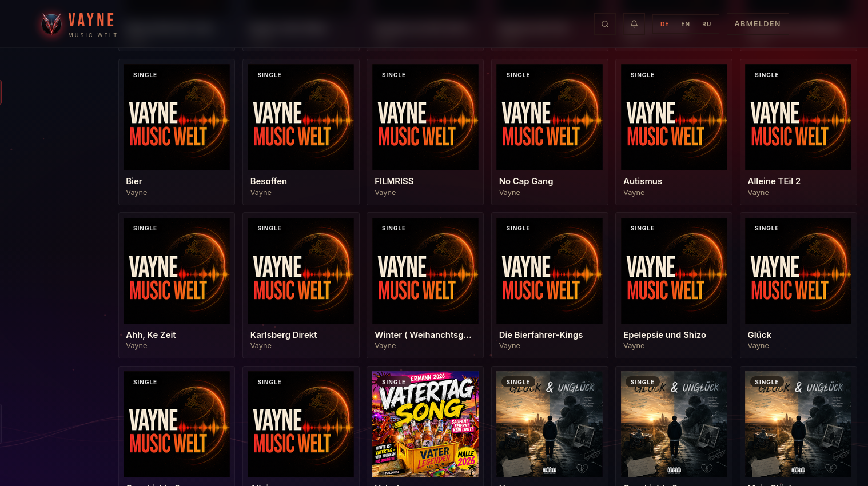Screen dimensions: 868x486
Task: Open the Vatertag Song cover artwork
Action: point(425,424)
